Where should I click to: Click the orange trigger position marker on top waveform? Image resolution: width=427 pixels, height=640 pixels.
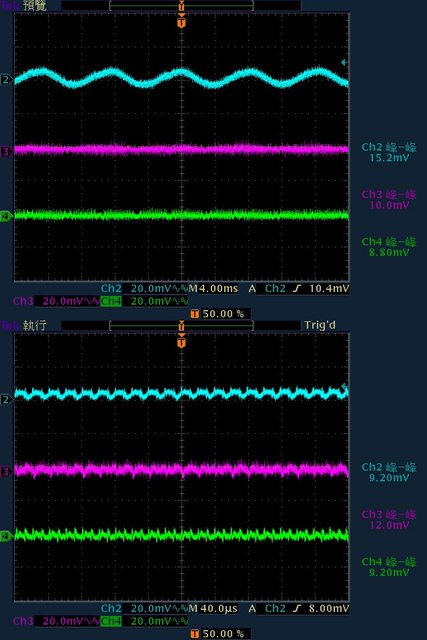pos(182,21)
